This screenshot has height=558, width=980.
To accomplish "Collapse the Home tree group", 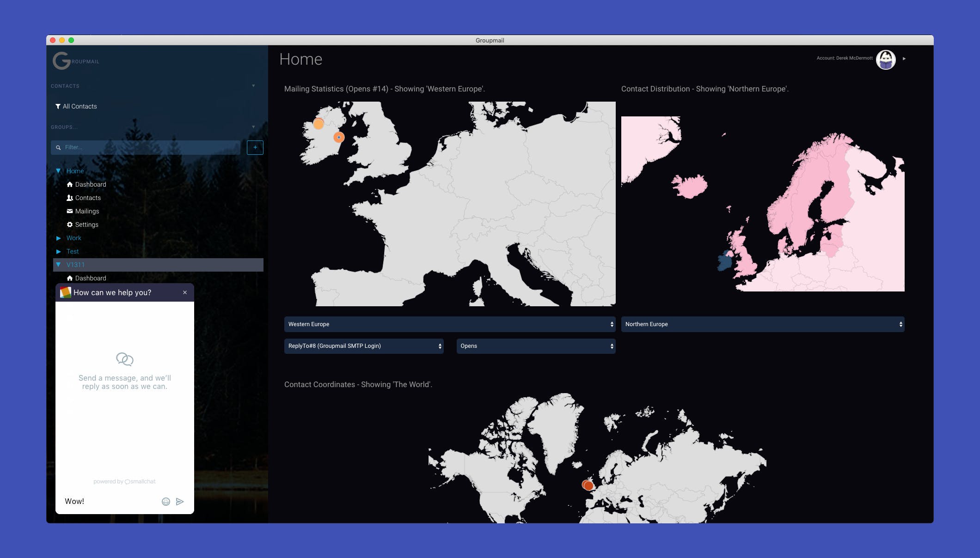I will pos(58,171).
